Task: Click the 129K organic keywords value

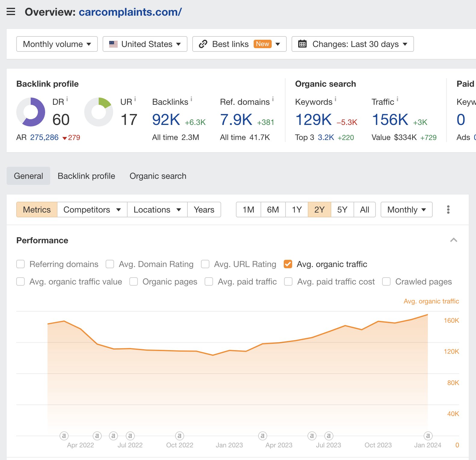Action: pyautogui.click(x=314, y=120)
